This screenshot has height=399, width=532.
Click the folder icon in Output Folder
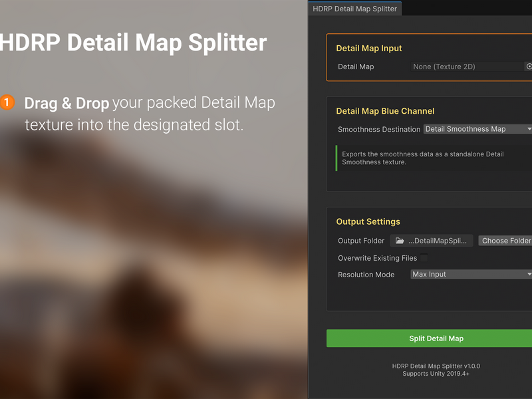[x=400, y=241]
